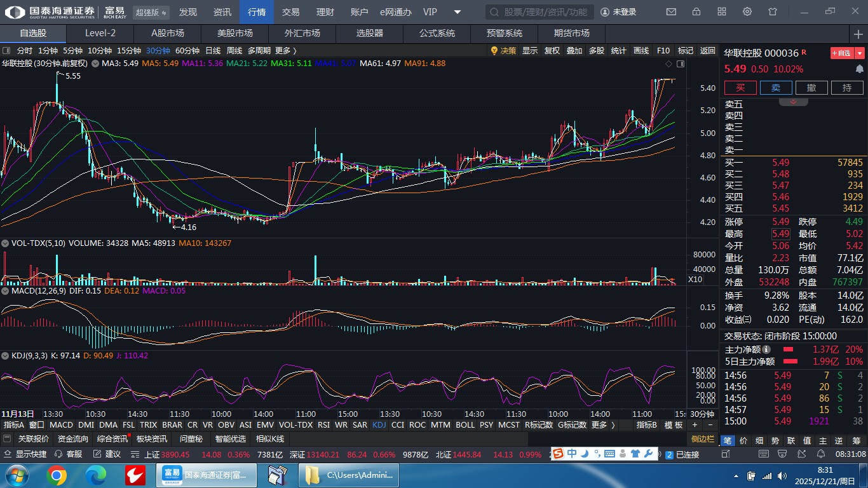Click the red 买 buy button
The width and height of the screenshot is (868, 488).
[x=740, y=88]
